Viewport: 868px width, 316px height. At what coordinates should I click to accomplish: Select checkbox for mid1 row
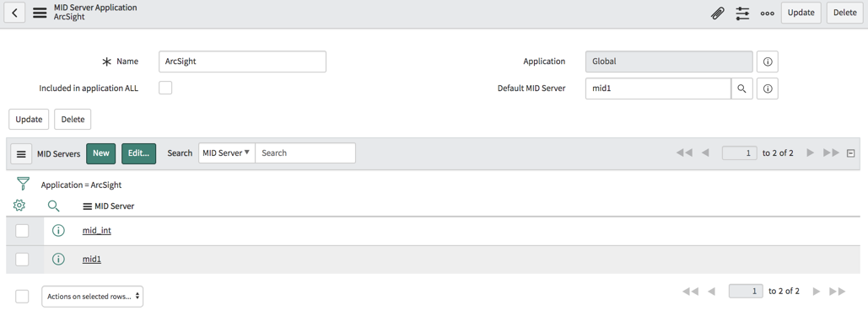pyautogui.click(x=22, y=259)
